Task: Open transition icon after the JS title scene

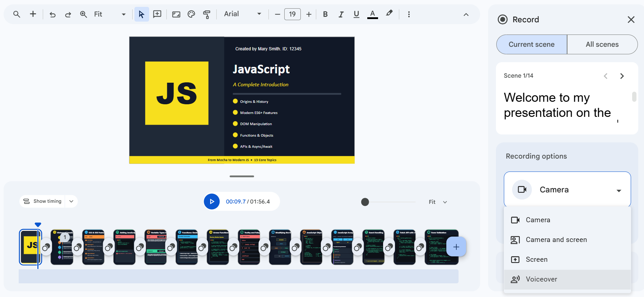Action: coord(46,247)
